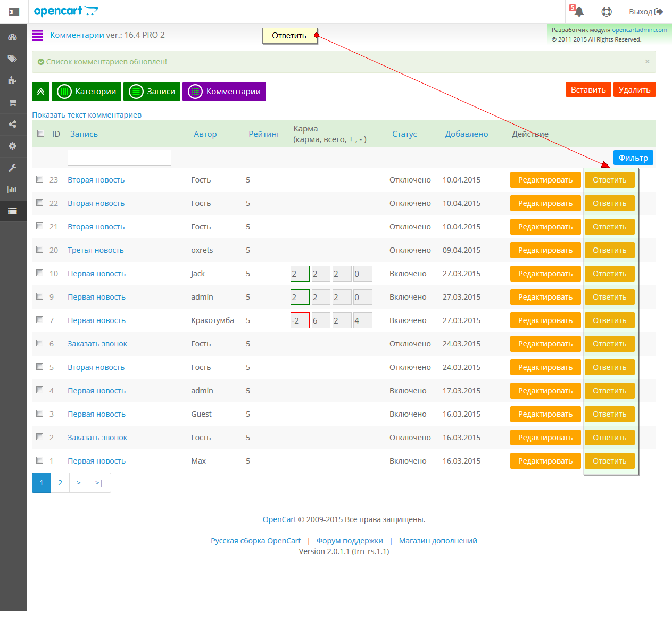Switch to the Записи tab
This screenshot has width=672, height=619.
[152, 92]
